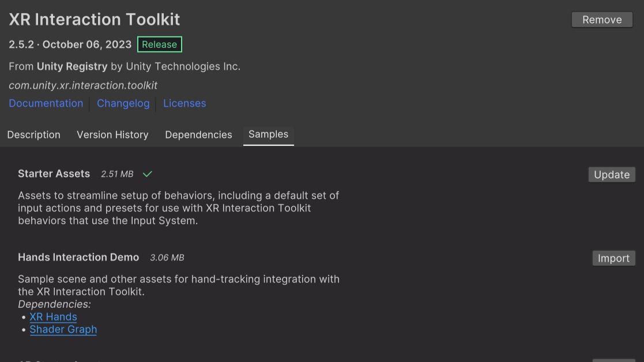Open the Shader Graph dependency link

[x=63, y=329]
